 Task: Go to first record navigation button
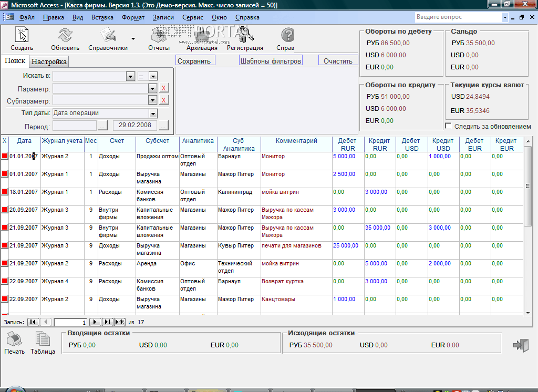[33, 322]
